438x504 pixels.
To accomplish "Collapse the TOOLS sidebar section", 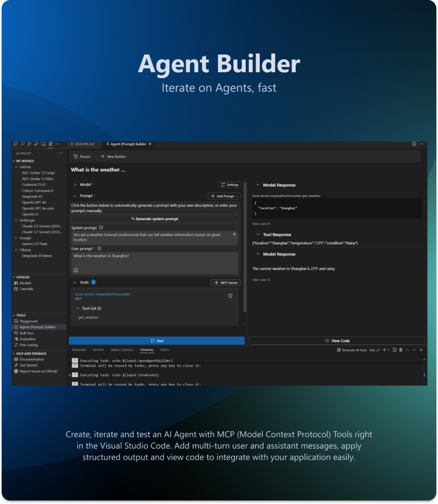I will [14, 316].
